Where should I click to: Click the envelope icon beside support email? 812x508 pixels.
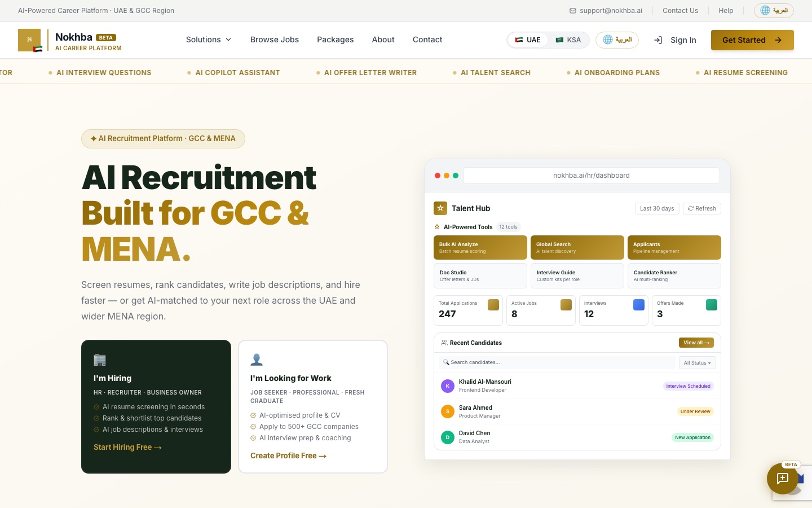point(573,11)
